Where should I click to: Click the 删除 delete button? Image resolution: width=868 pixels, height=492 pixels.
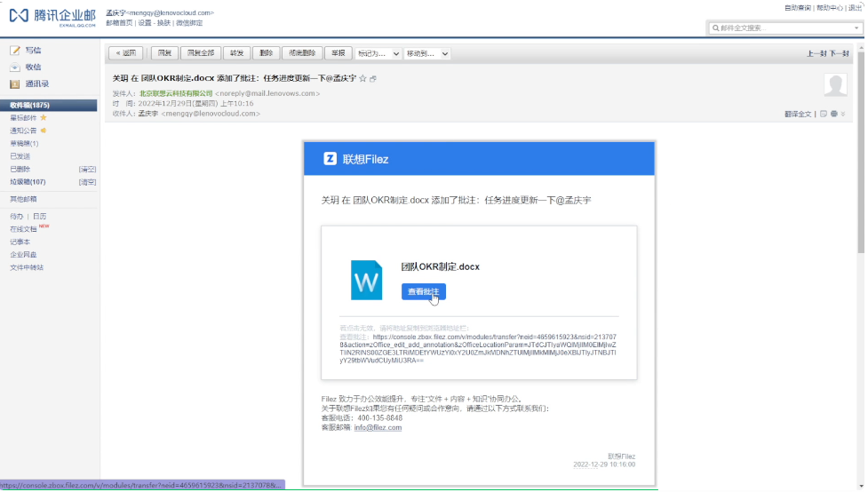[267, 53]
